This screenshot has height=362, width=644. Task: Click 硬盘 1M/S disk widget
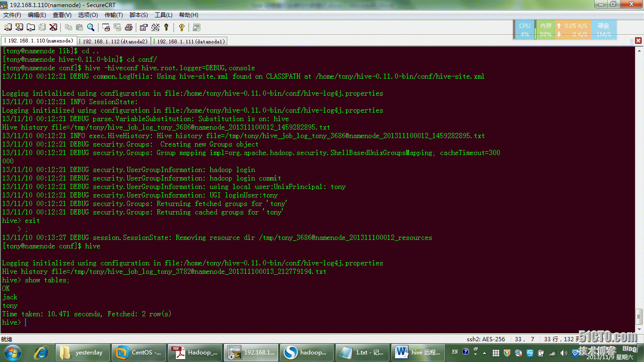[x=603, y=30]
